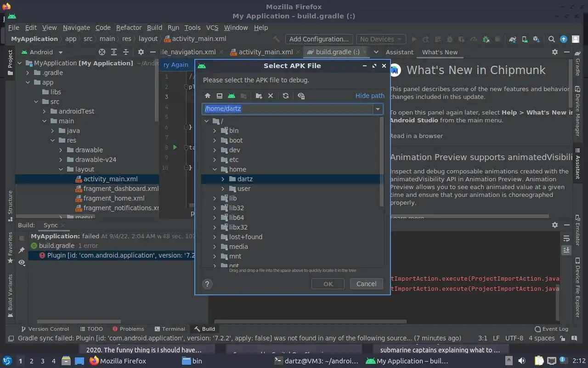Attach debugger to Android process icon
This screenshot has height=368, width=588.
point(486,39)
